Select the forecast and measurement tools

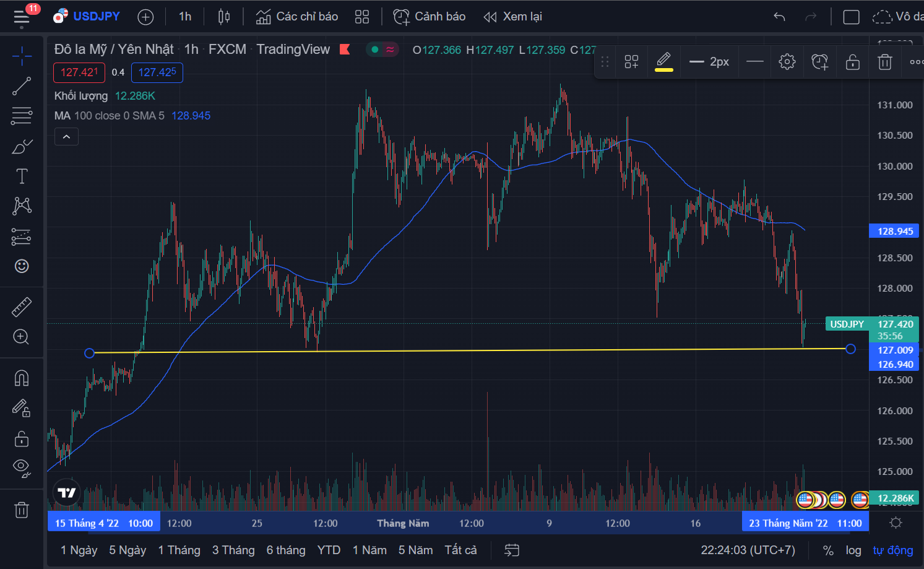(22, 237)
